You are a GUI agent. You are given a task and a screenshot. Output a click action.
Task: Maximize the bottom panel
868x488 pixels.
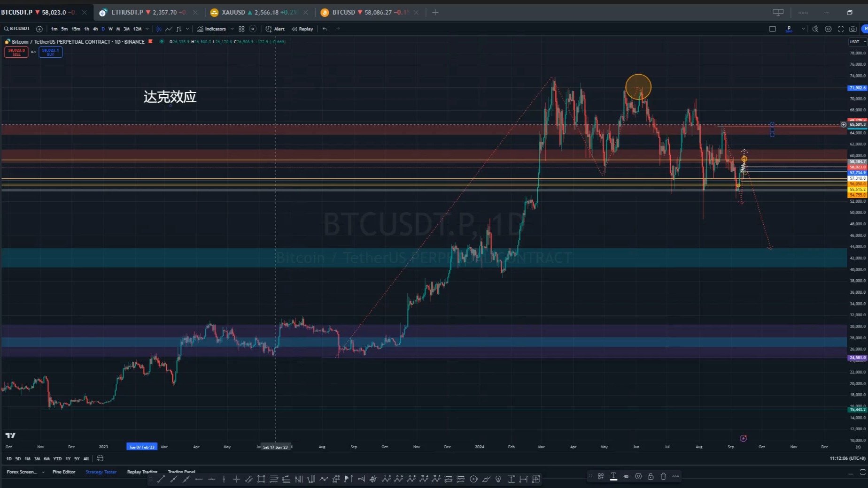(x=863, y=472)
